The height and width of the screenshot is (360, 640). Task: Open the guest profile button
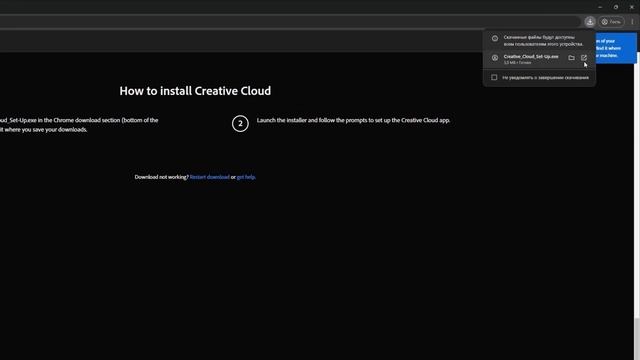pos(611,22)
